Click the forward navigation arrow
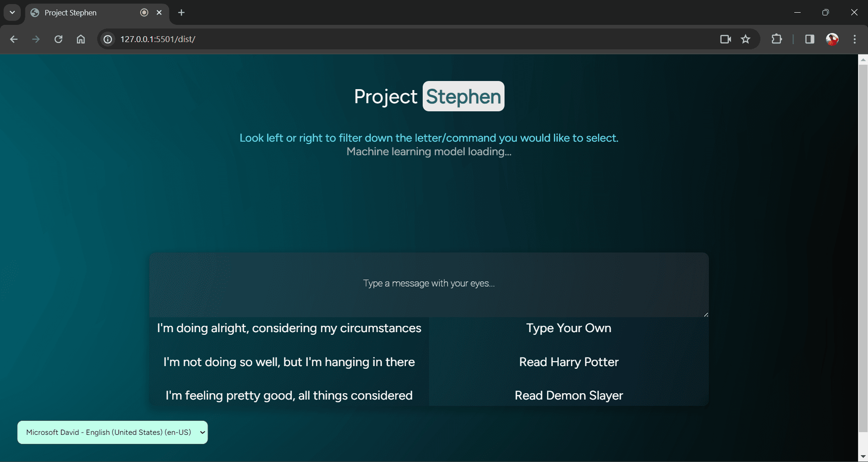Viewport: 868px width, 462px height. pos(36,39)
